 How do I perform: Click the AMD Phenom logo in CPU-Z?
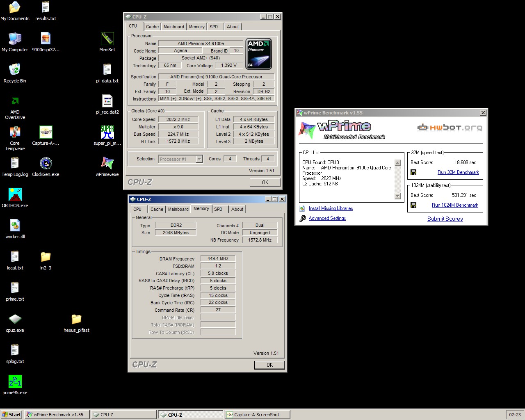coord(258,54)
